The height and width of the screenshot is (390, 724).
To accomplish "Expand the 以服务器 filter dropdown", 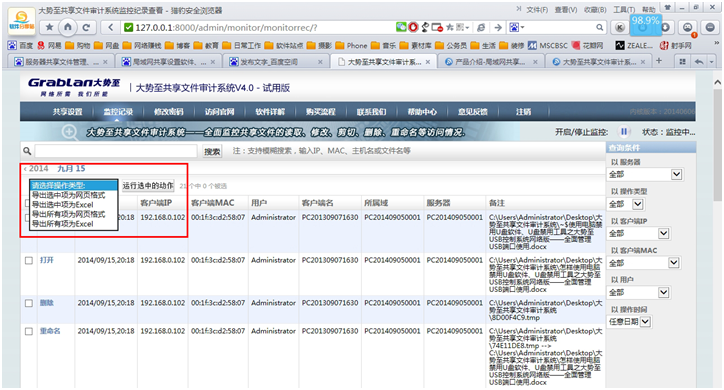I will 645,174.
